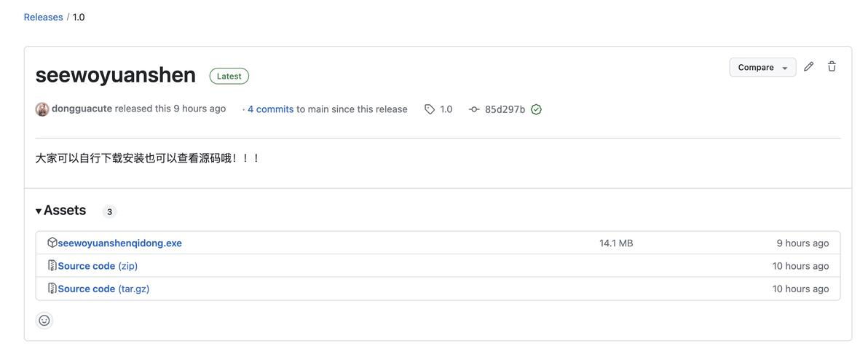Click the zip file icon beside Source code (zip)

(52, 266)
